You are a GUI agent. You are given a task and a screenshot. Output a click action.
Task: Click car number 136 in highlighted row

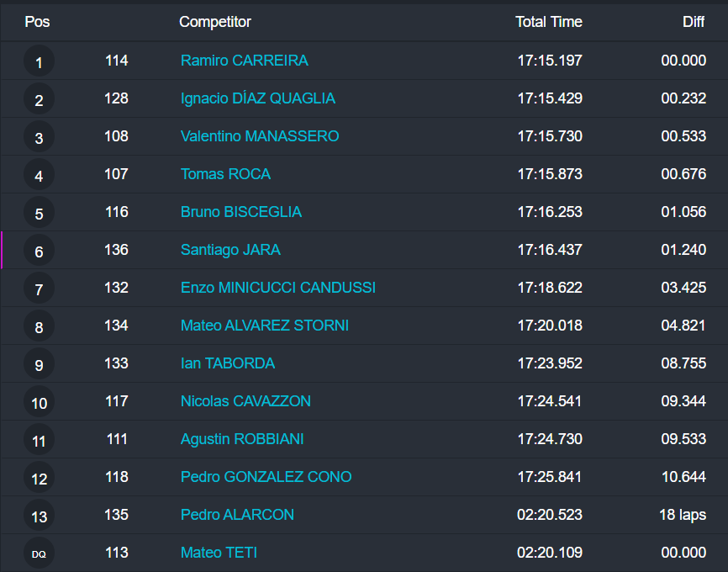[x=117, y=250]
